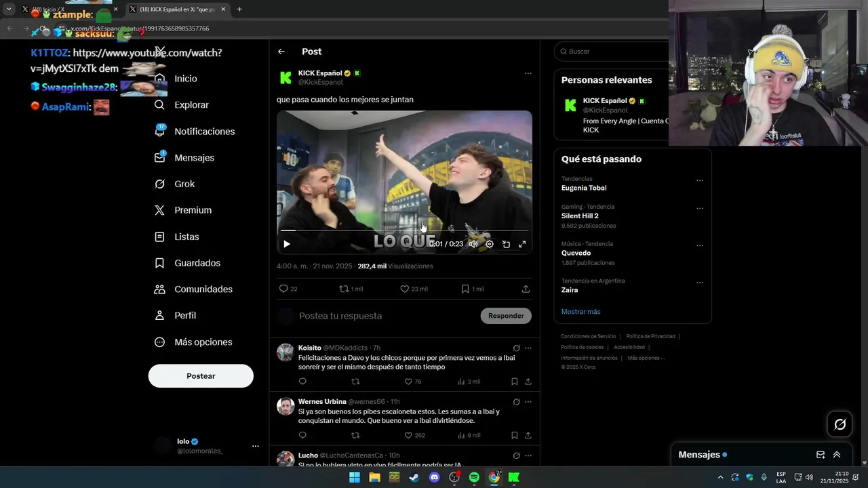Bookmark the main KICK Español post
This screenshot has height=488, width=868.
pyautogui.click(x=465, y=289)
